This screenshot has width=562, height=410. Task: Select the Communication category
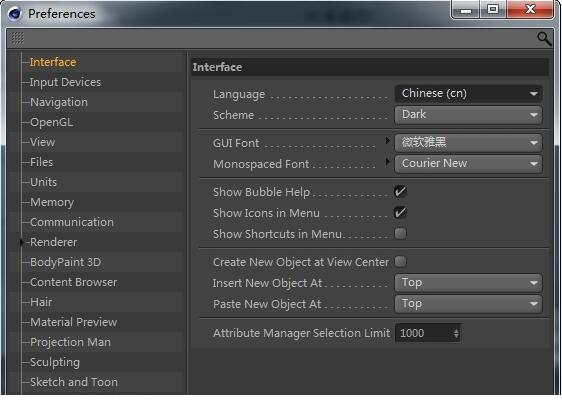coord(72,222)
